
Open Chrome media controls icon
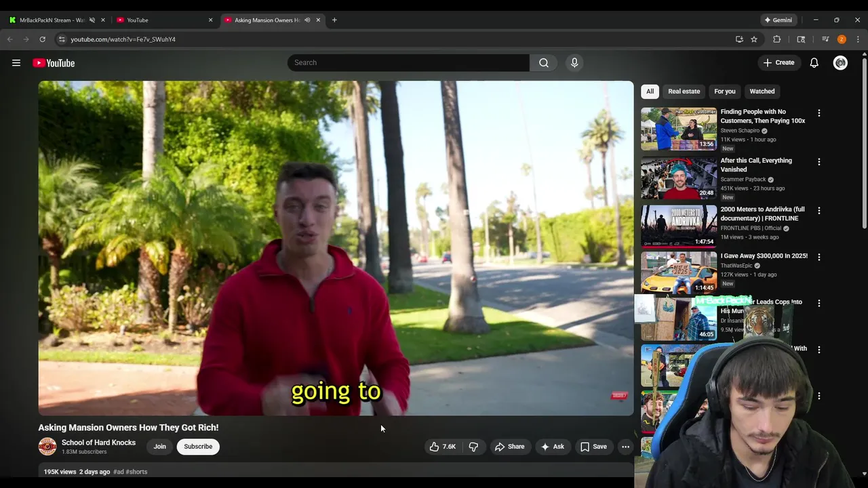point(825,39)
